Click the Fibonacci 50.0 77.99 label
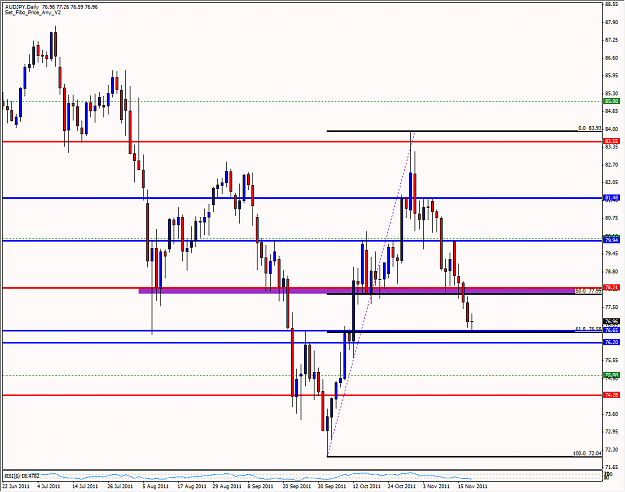Viewport: 625px width, 492px height. click(588, 291)
